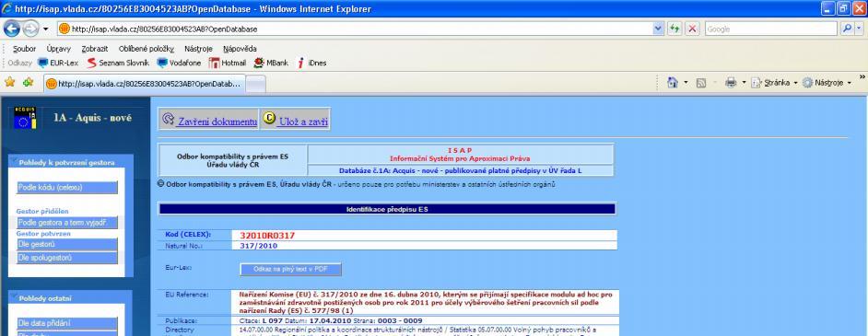Viewport: 868px width, 336px height.
Task: Click the RSS feeds icon
Action: pos(701,82)
